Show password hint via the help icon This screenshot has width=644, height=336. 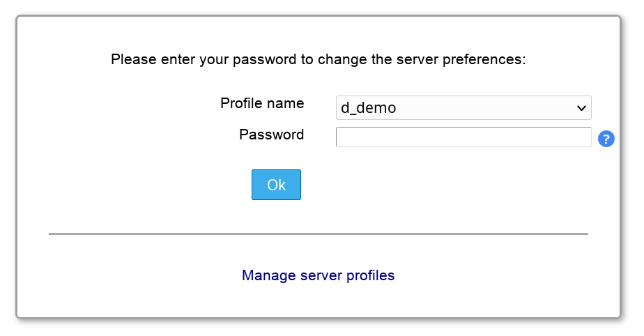pyautogui.click(x=606, y=139)
